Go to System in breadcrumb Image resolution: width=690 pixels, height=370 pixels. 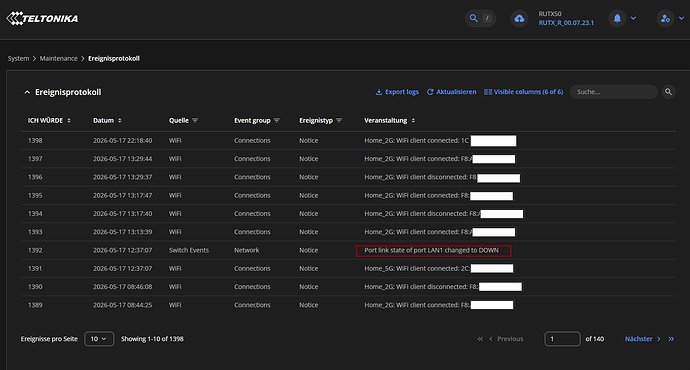18,59
